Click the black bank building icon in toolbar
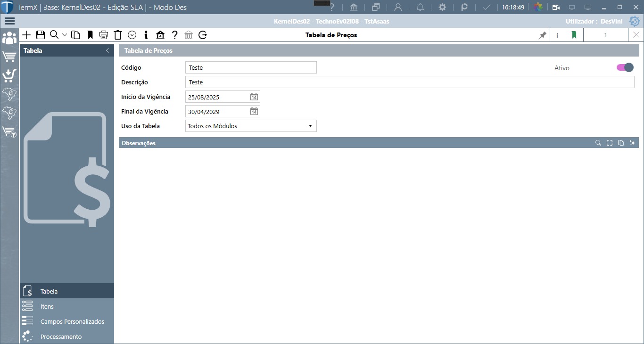The width and height of the screenshot is (644, 344). tap(160, 35)
